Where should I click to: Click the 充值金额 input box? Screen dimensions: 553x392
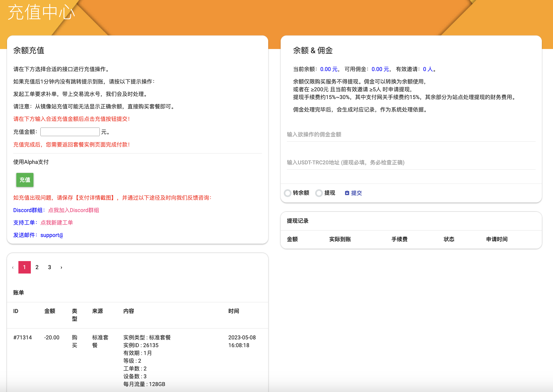(70, 132)
